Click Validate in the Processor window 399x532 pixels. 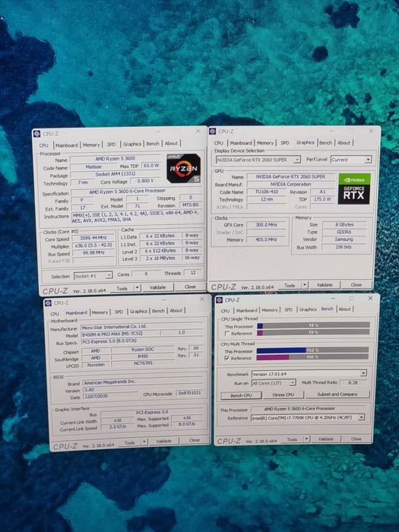[x=158, y=287]
